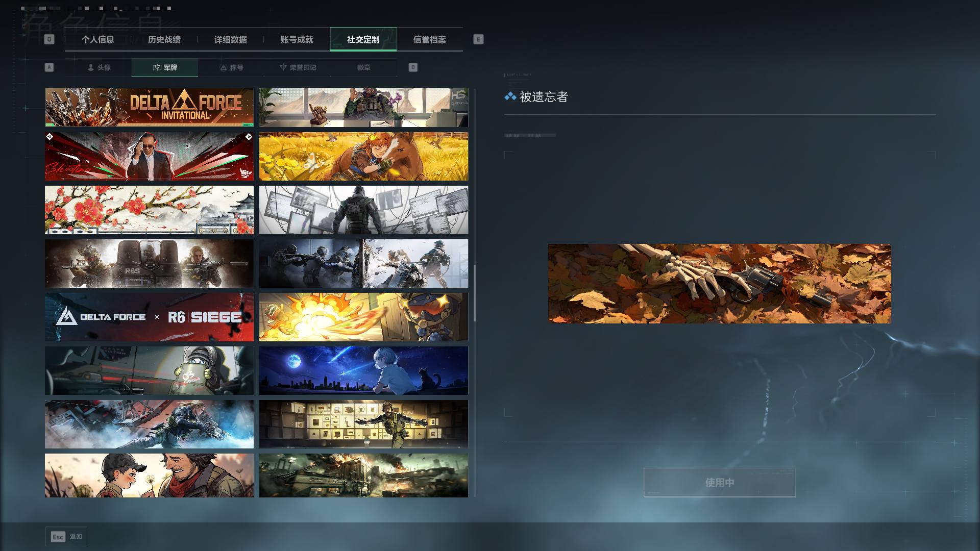Open the 徽章 badge sub-tab
980x551 pixels.
[x=364, y=67]
